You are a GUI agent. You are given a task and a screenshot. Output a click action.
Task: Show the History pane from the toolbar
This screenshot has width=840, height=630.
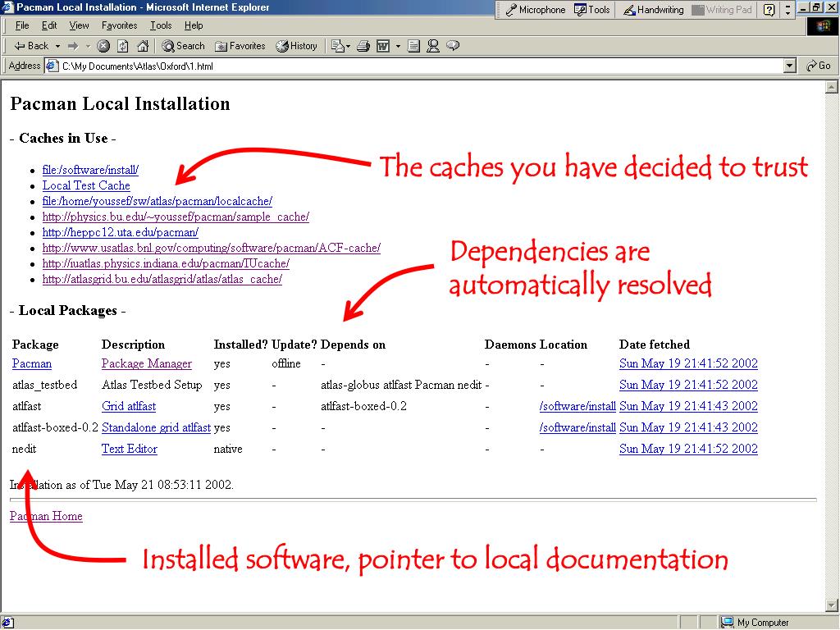pos(296,46)
